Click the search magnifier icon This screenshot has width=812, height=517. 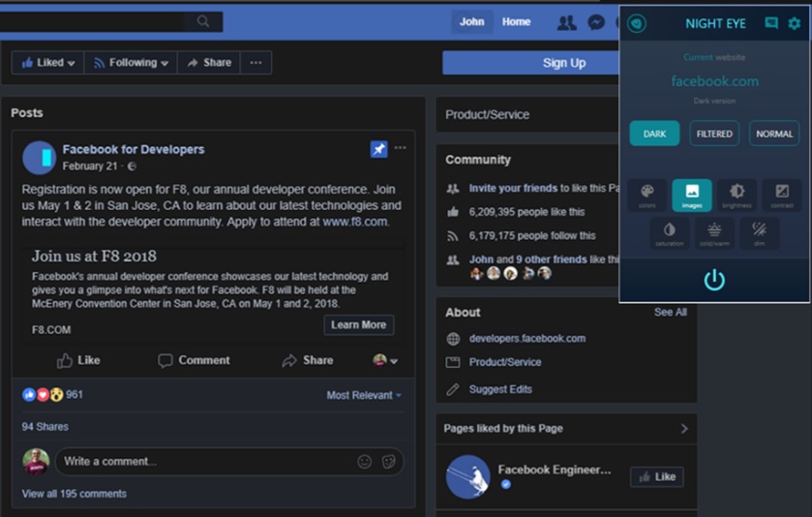tap(203, 21)
